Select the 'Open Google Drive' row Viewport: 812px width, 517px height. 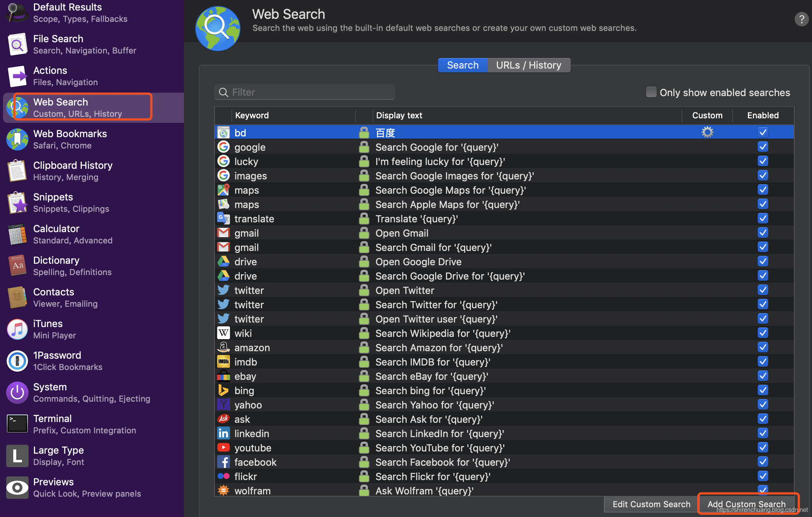tap(504, 262)
